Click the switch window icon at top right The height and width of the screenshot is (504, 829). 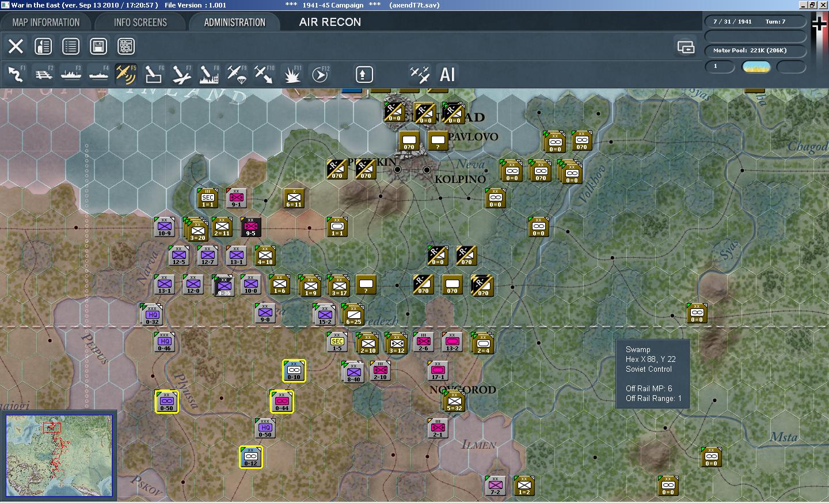(x=686, y=47)
